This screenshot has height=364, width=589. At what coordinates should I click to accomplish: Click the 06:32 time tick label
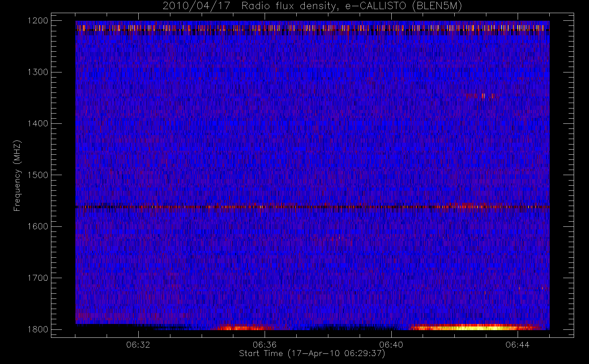click(138, 345)
